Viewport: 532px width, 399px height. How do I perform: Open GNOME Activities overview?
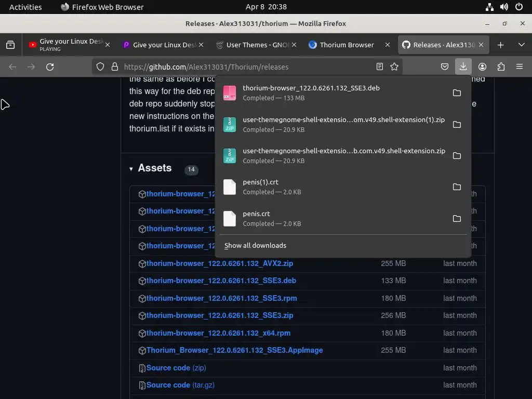tap(25, 7)
